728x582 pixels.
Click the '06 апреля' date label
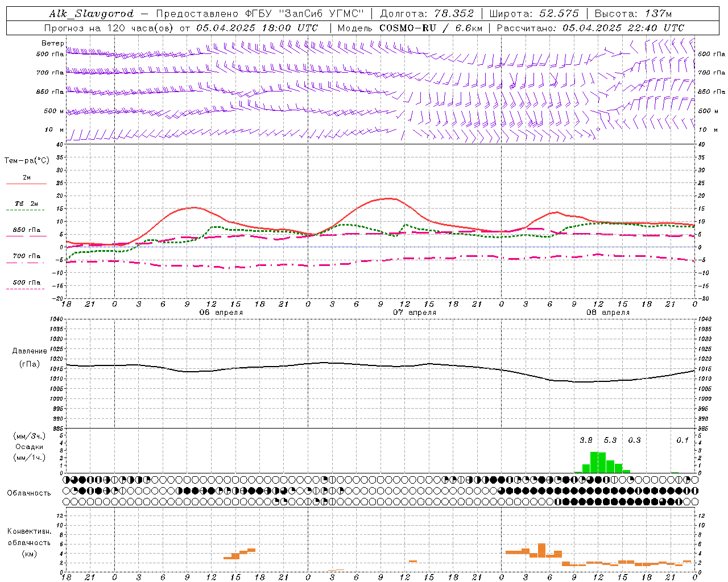click(221, 313)
